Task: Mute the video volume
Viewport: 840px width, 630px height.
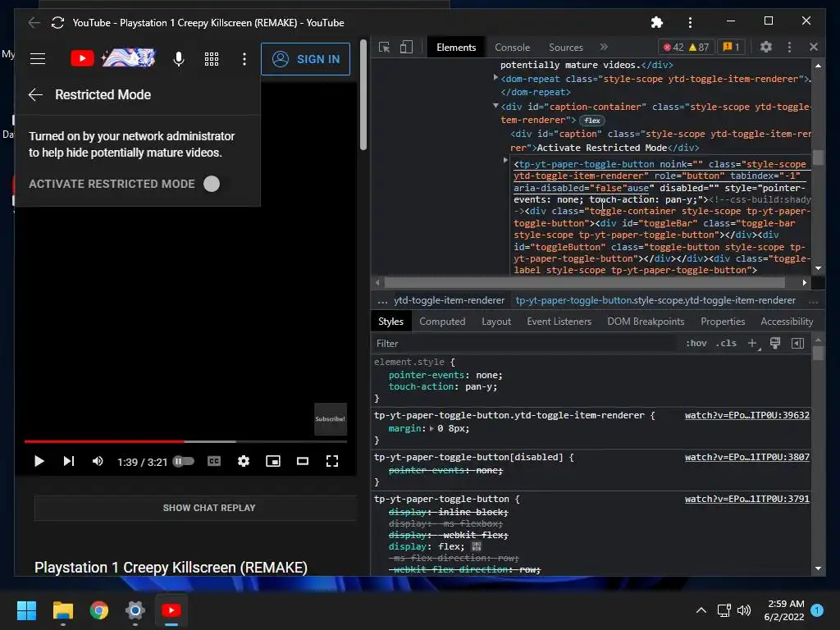Action: tap(98, 461)
